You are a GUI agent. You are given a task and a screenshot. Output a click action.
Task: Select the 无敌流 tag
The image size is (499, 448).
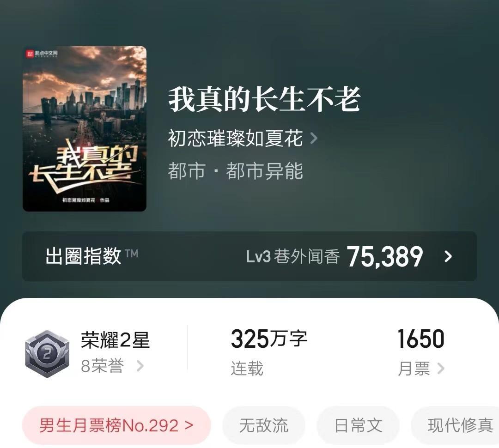(263, 425)
